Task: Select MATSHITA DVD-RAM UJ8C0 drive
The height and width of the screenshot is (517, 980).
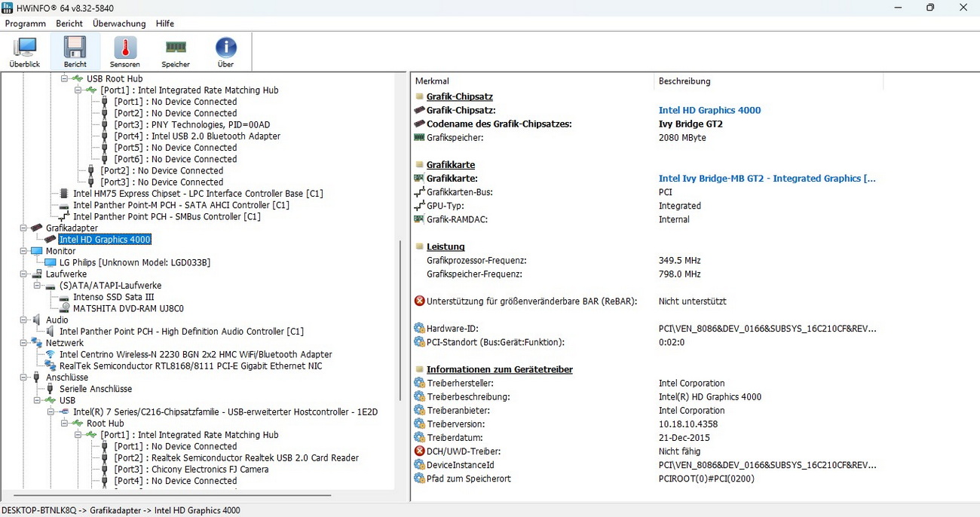Action: coord(128,308)
